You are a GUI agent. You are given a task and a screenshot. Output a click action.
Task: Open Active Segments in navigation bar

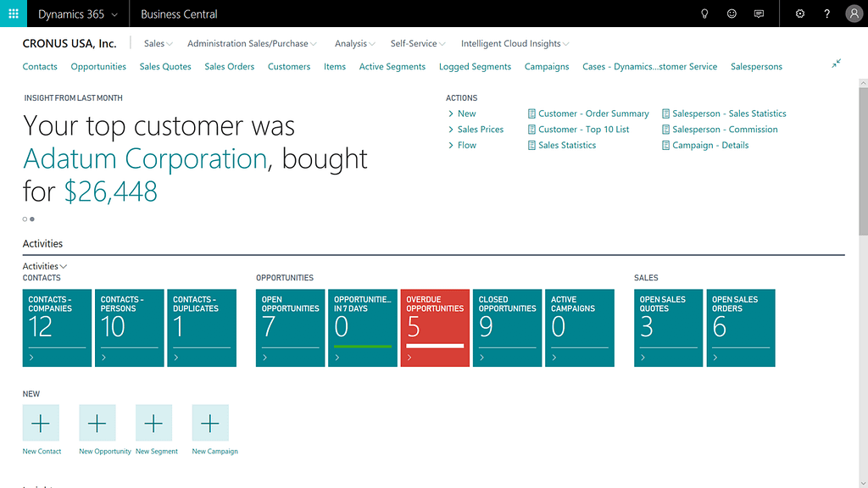[x=392, y=66]
